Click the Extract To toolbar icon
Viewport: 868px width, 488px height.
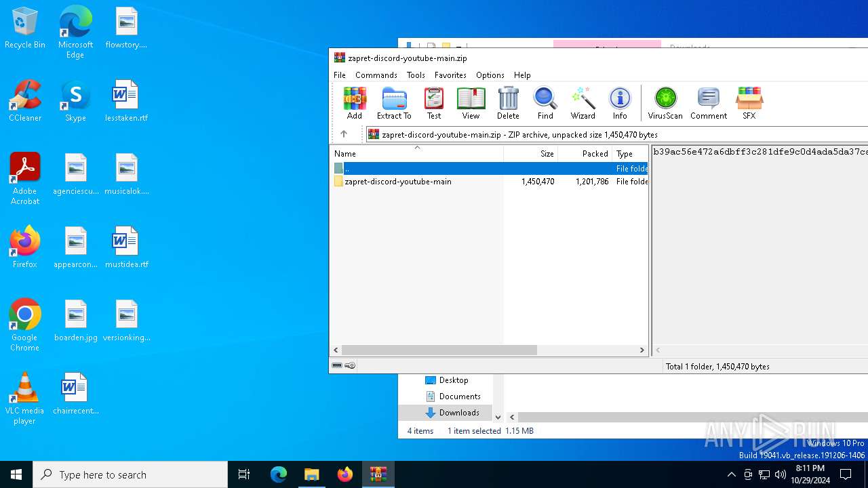coord(394,103)
